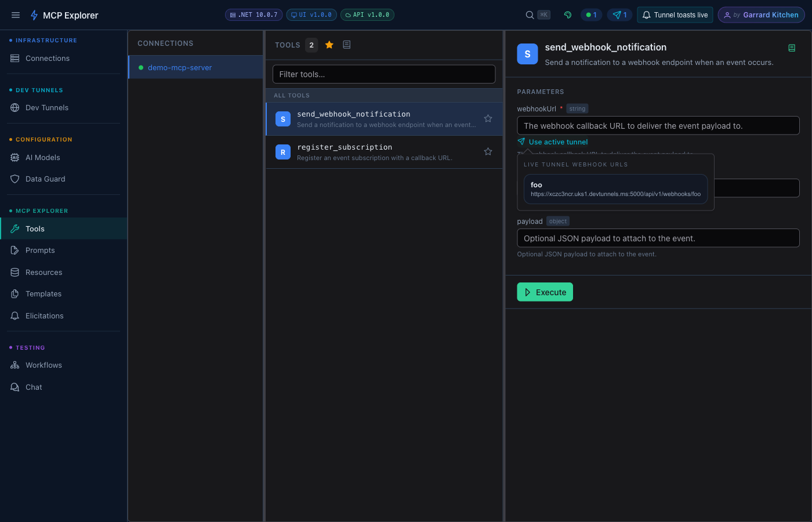This screenshot has width=812, height=522.
Task: Open Chat in the Testing section
Action: 64,387
